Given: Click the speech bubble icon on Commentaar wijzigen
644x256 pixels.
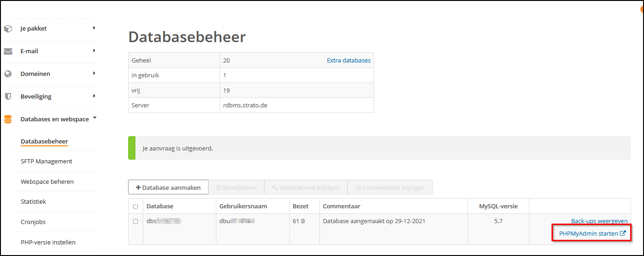Looking at the screenshot, I should (358, 187).
